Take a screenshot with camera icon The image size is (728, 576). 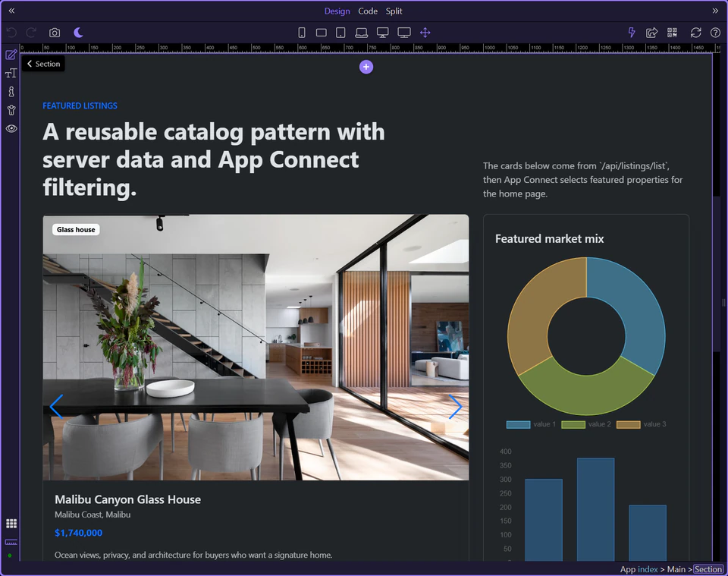(55, 33)
